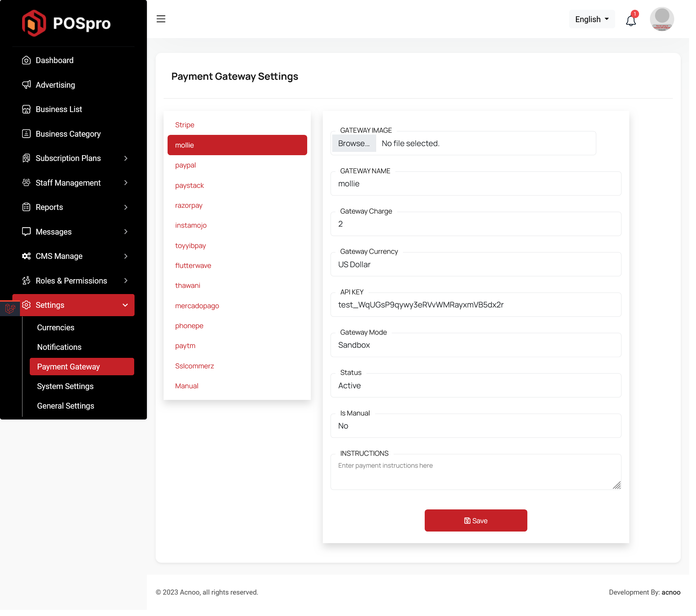
Task: Click the hamburger menu icon
Action: 161,19
